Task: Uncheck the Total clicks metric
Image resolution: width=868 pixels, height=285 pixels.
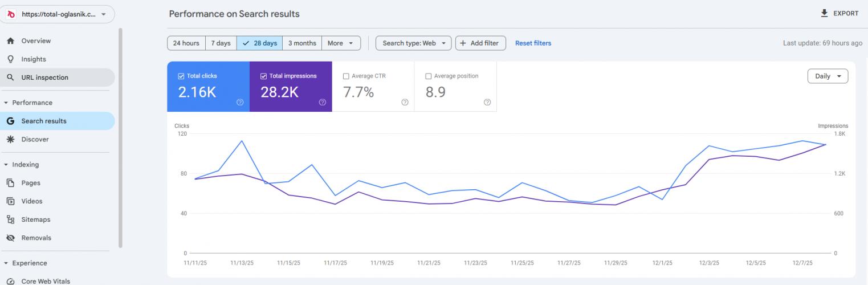Action: pos(181,76)
